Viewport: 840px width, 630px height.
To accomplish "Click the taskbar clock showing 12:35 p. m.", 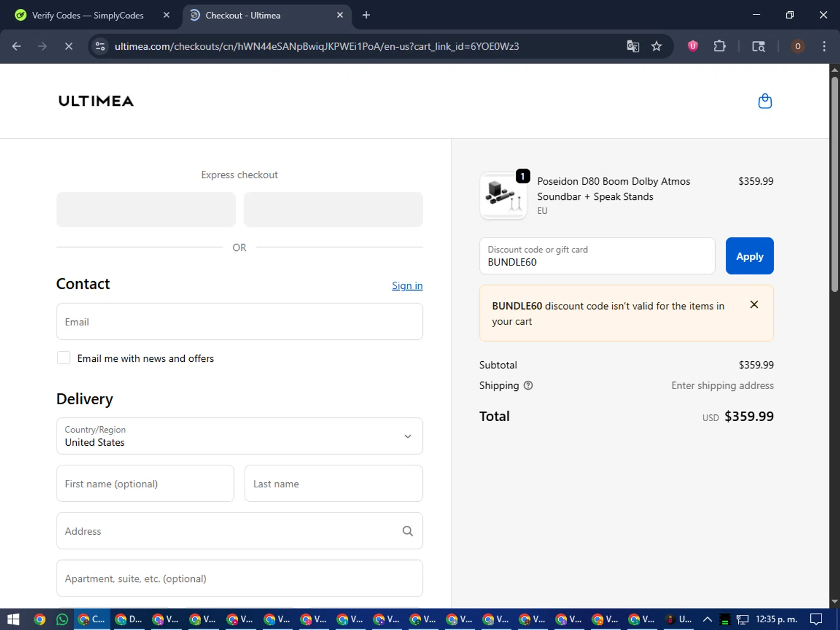I will click(x=776, y=619).
